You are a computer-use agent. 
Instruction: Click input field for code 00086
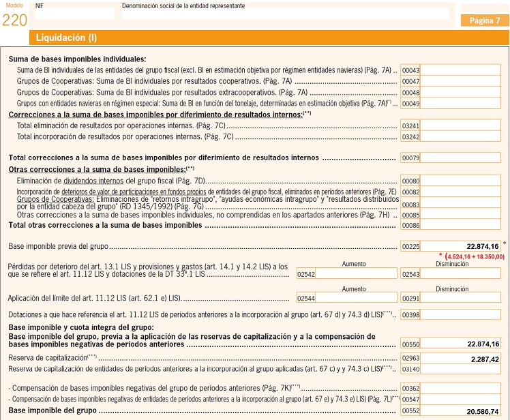pos(460,225)
